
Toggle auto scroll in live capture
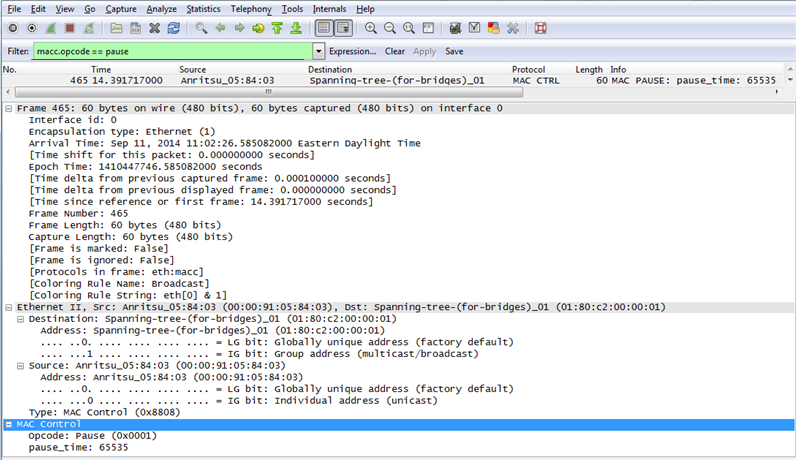coord(343,28)
